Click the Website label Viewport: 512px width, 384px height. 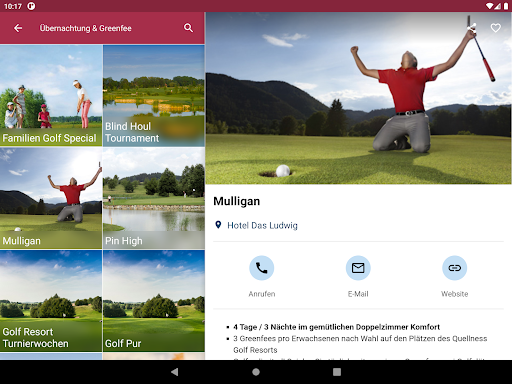pyautogui.click(x=454, y=294)
